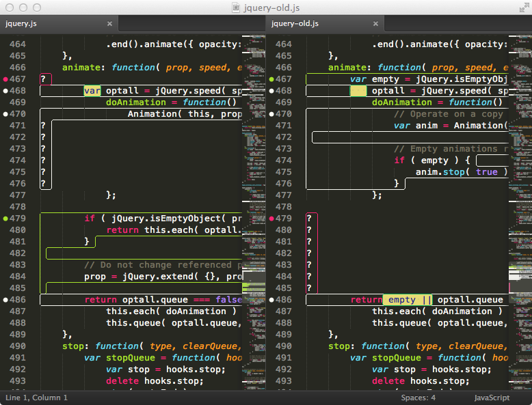Click line number 490 in right pane gutter

click(x=284, y=346)
